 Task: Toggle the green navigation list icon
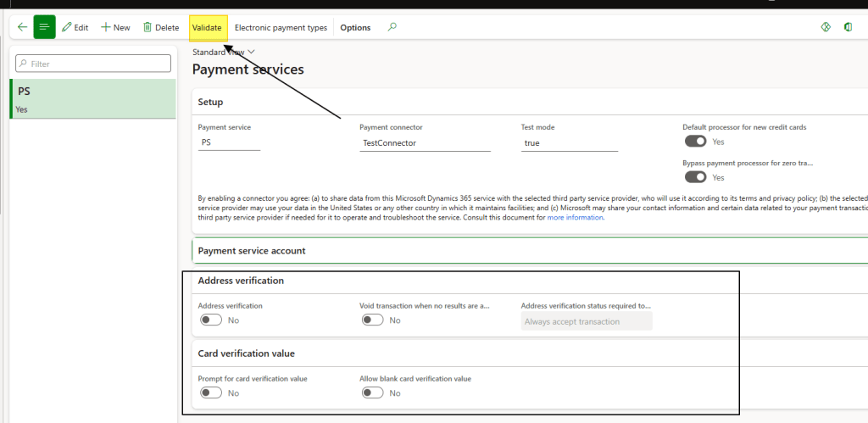click(44, 27)
